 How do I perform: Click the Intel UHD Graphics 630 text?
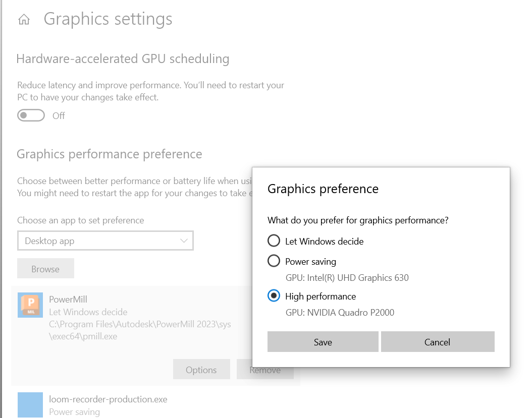point(347,278)
